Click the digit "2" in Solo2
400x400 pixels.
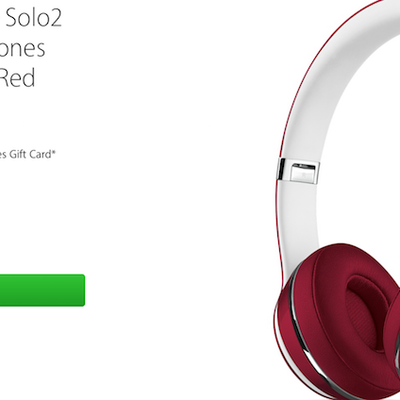56,18
